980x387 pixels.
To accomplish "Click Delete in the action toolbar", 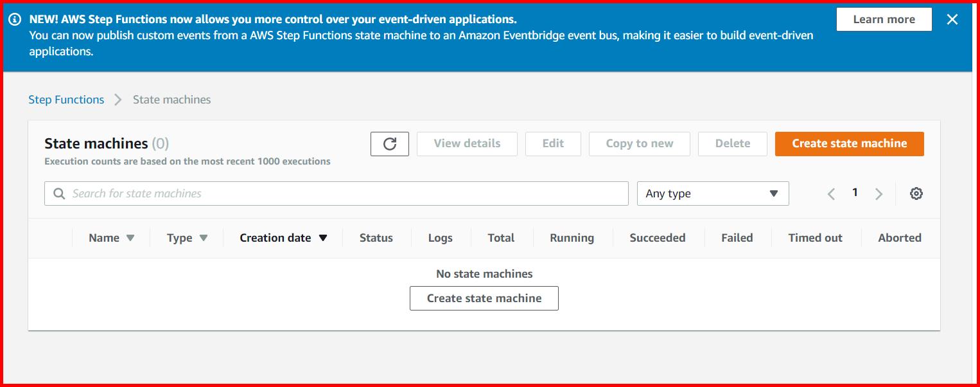I will pyautogui.click(x=732, y=143).
